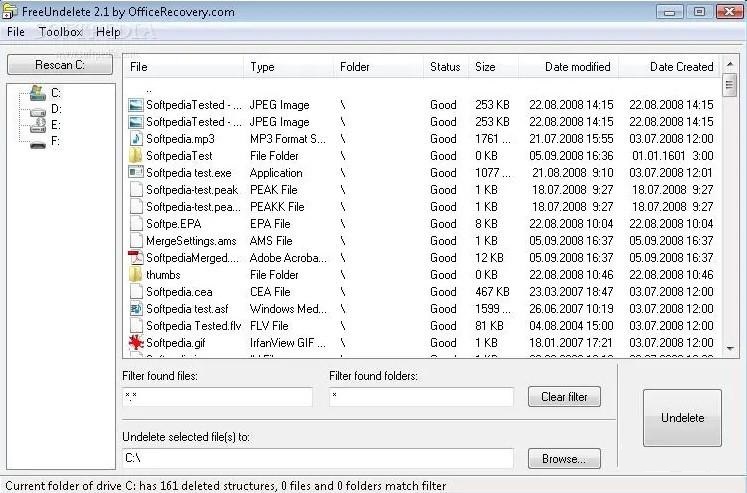This screenshot has height=493, width=747.
Task: Select the Softpedia.mp3 music file icon
Action: point(136,139)
